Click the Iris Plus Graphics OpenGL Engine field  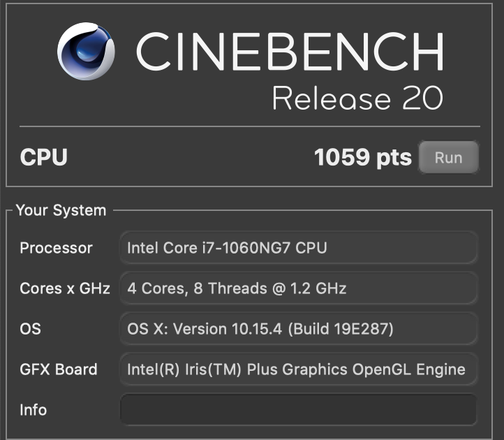click(299, 369)
